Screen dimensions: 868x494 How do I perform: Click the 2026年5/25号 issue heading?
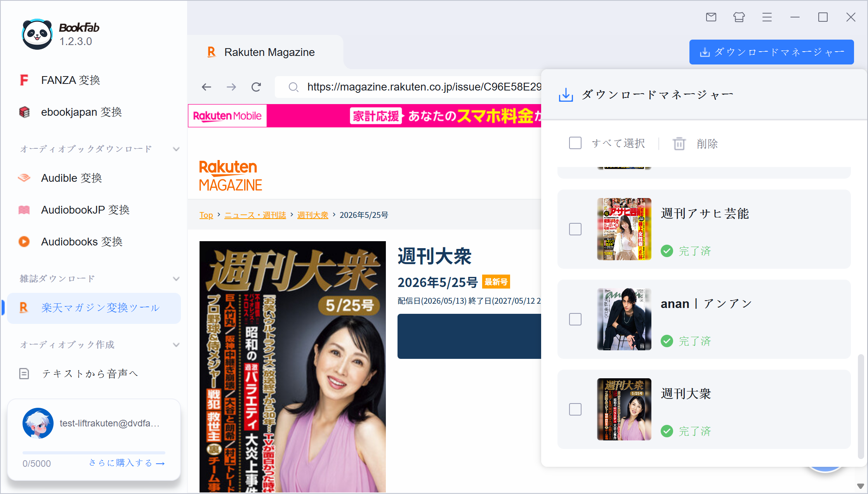(437, 282)
